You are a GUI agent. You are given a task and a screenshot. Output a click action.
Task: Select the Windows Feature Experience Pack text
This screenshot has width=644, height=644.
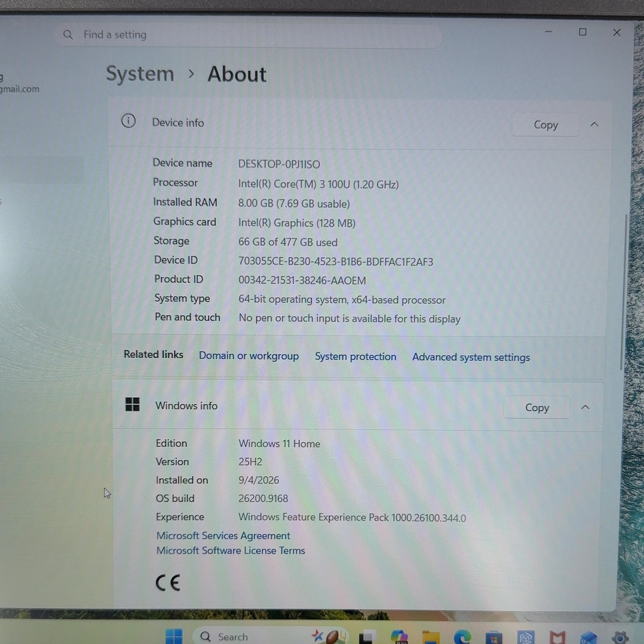click(352, 518)
